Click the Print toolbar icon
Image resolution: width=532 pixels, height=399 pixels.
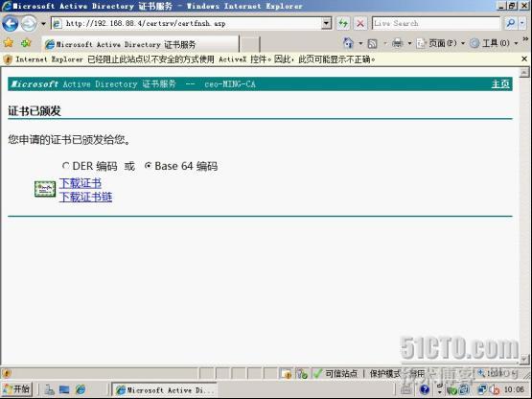[x=397, y=43]
